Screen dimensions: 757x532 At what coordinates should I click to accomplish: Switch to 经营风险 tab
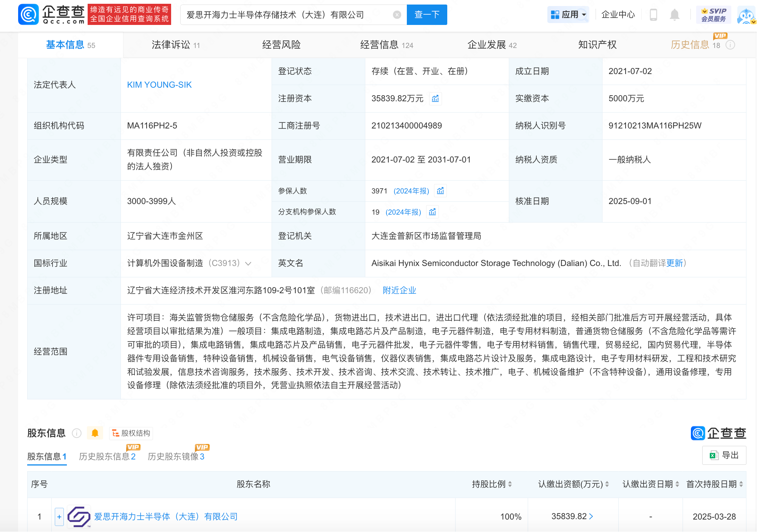[281, 45]
